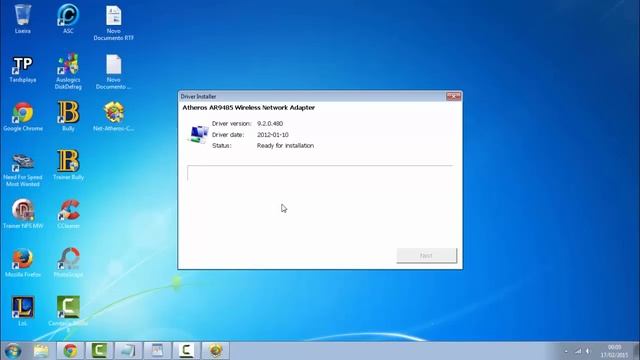Open the network signal tray icon

pyautogui.click(x=578, y=351)
